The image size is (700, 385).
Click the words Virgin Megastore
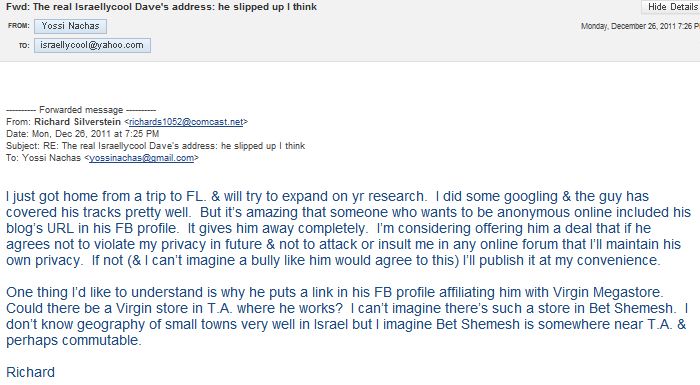pyautogui.click(x=607, y=292)
